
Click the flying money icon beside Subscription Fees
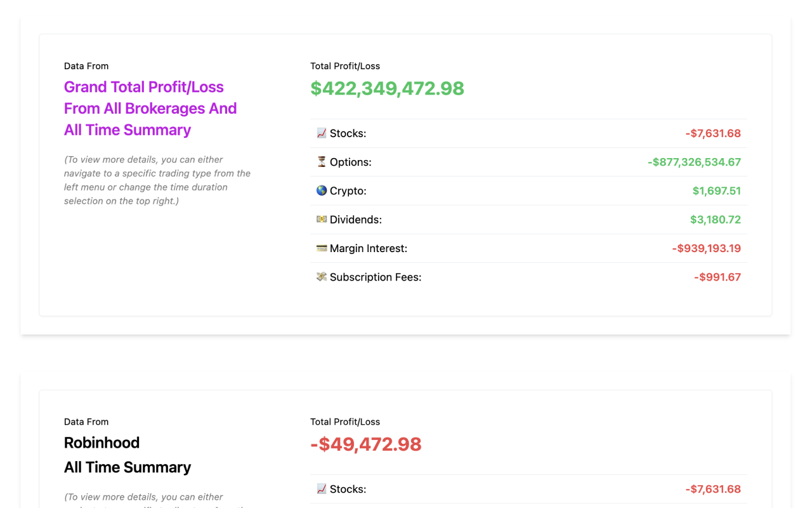(x=322, y=277)
